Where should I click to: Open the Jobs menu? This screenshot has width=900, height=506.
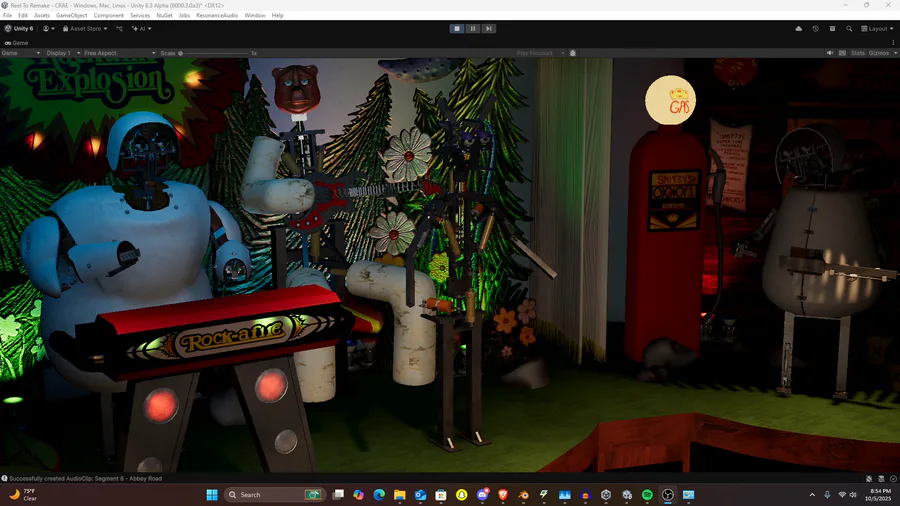pyautogui.click(x=184, y=15)
